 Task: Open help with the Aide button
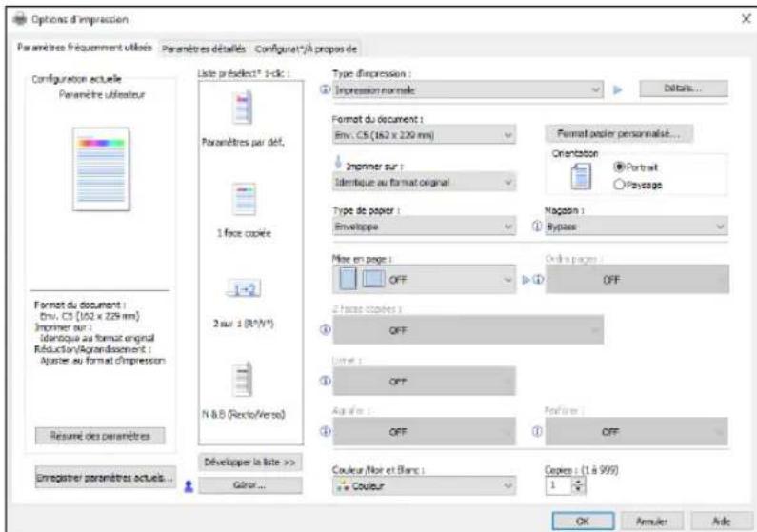pos(721,521)
